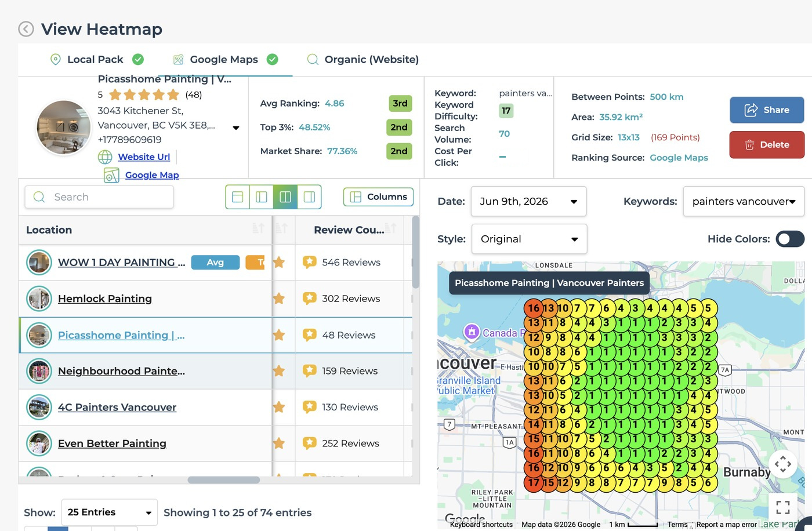Viewport: 812px width, 531px height.
Task: Click the review badge icon next to 546 Reviews
Action: 310,263
